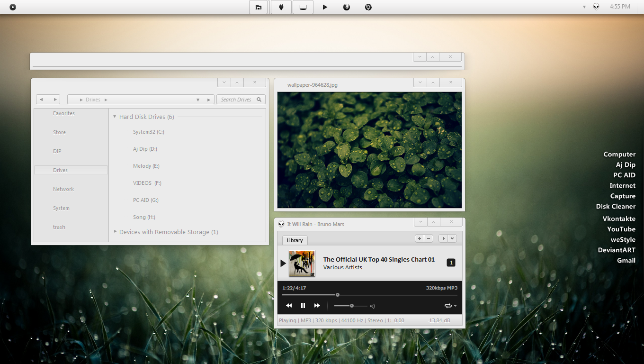Select System32 (C:) drive

pos(149,132)
